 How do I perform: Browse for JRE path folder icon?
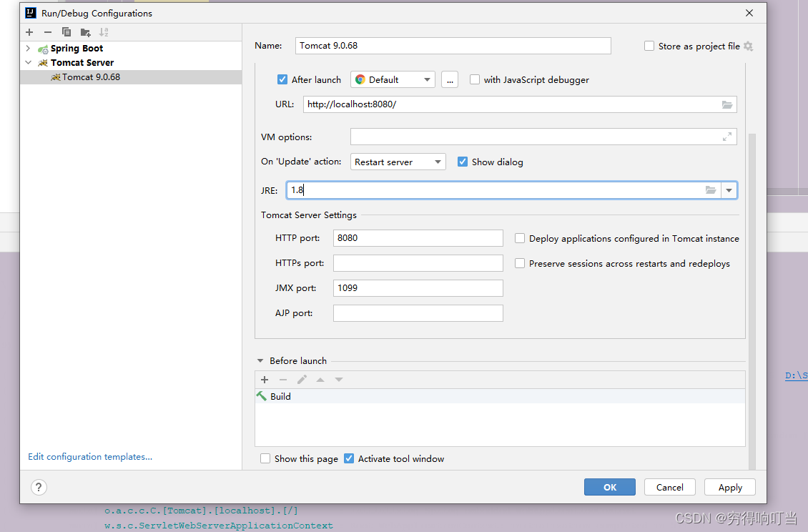[x=711, y=190]
